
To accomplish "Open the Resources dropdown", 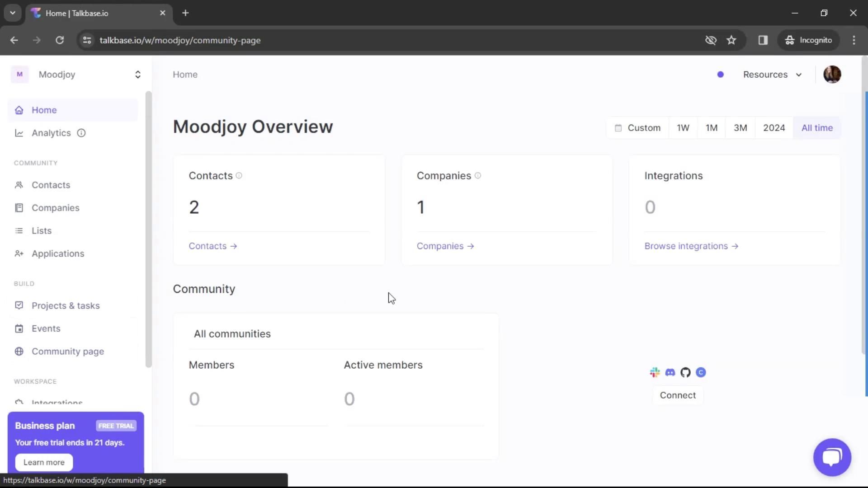I will 772,75.
